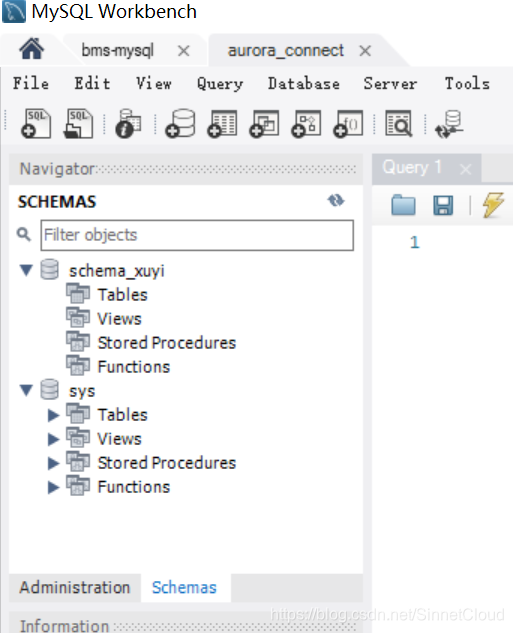Switch to the Administration tab
The height and width of the screenshot is (633, 513).
(x=75, y=587)
